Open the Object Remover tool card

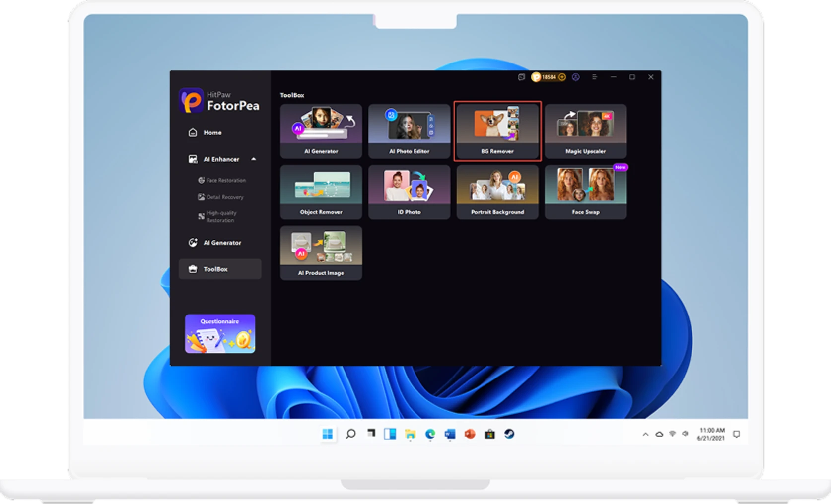point(321,192)
